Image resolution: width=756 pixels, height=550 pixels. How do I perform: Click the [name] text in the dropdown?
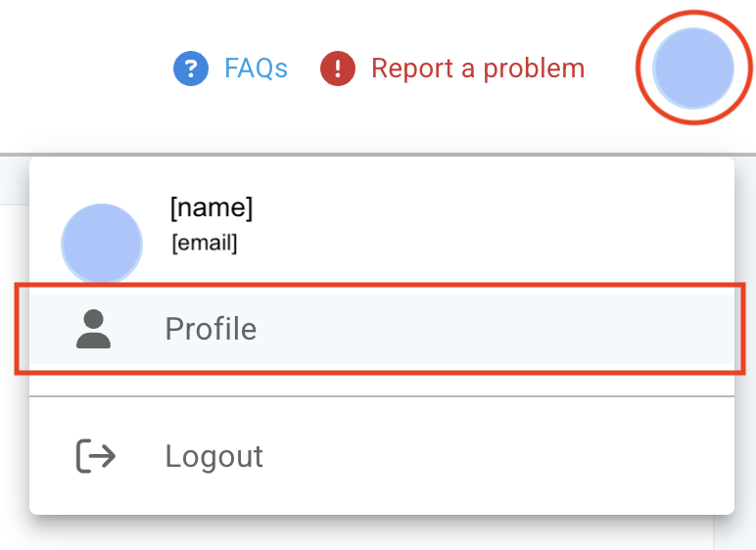tap(212, 207)
